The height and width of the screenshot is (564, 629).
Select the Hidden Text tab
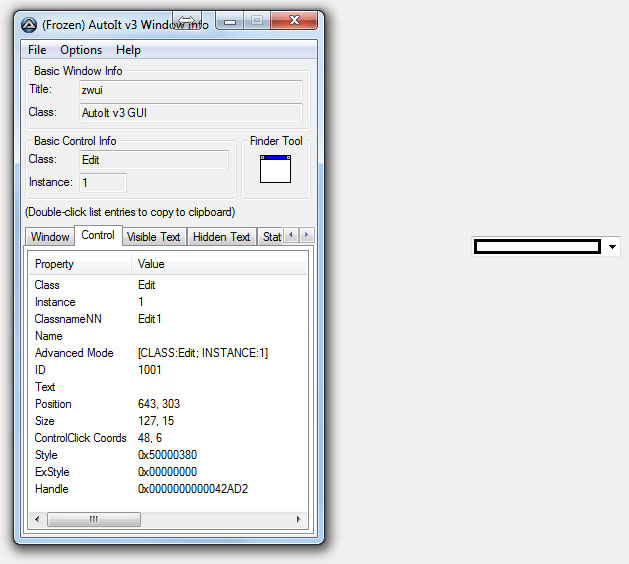221,237
